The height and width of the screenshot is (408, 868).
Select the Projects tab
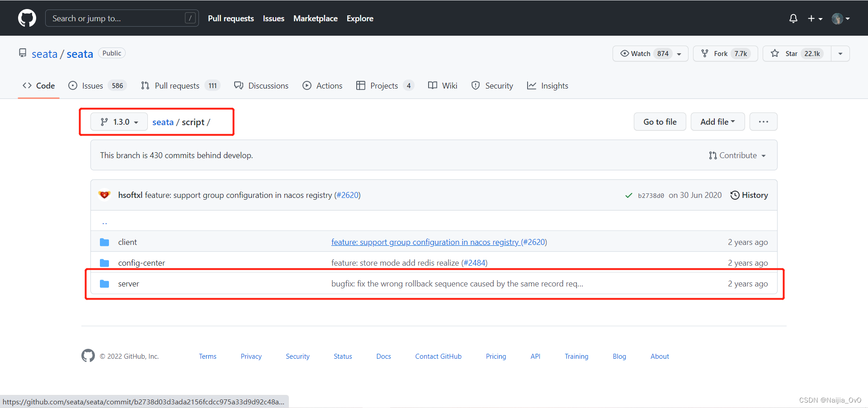pos(385,85)
